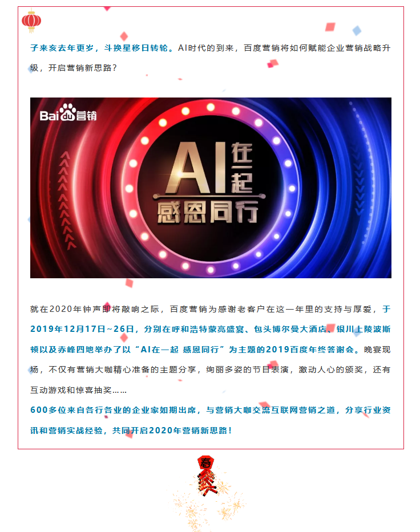Click the blue text 2019百度年终答谢会

pyautogui.click(x=310, y=350)
